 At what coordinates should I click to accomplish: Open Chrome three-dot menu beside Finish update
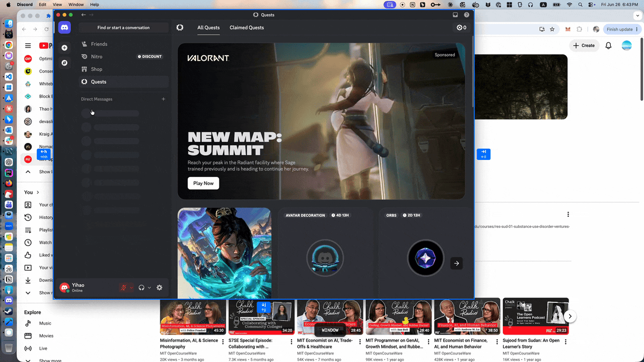[637, 29]
